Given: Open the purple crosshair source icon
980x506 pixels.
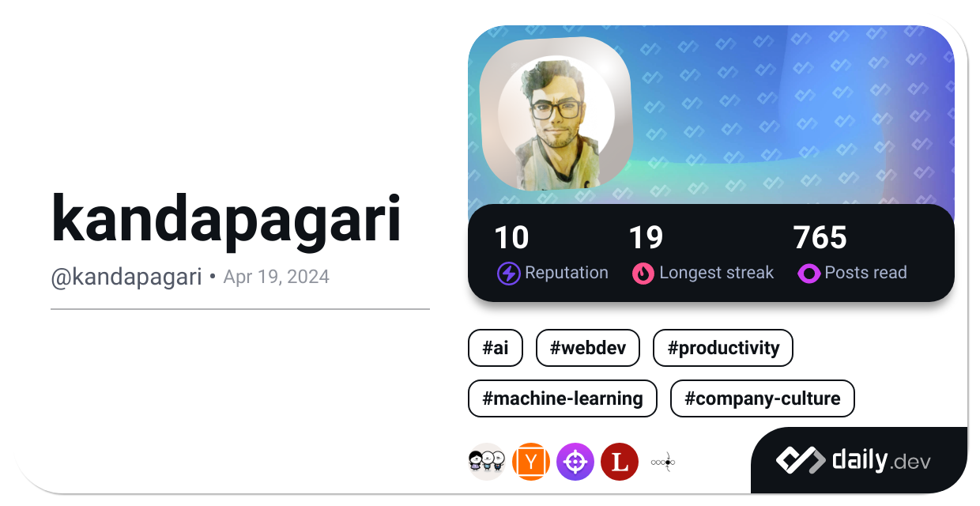Looking at the screenshot, I should (x=575, y=462).
